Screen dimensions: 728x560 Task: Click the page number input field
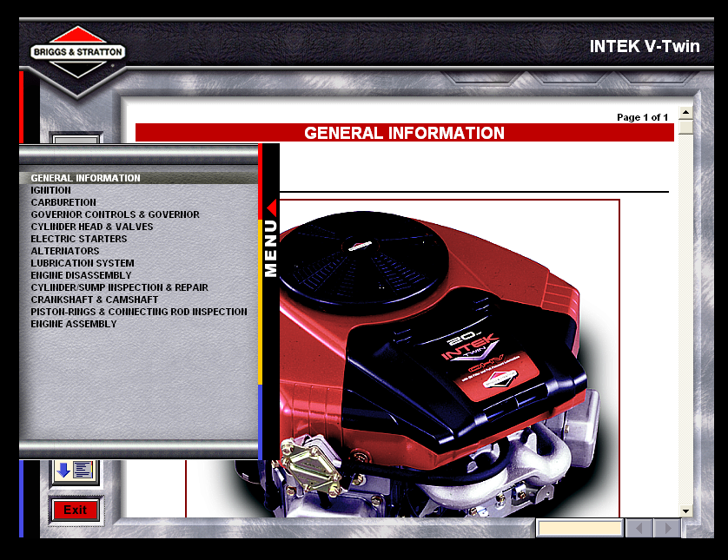tap(580, 528)
